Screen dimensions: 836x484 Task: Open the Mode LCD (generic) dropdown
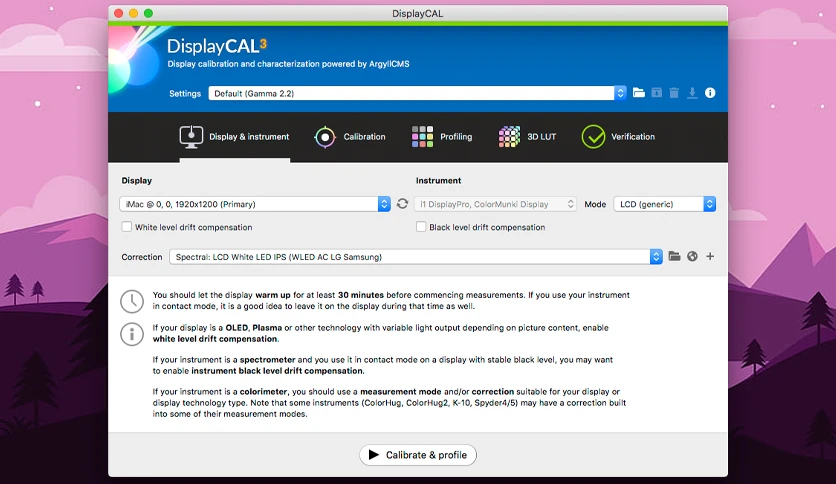(664, 204)
